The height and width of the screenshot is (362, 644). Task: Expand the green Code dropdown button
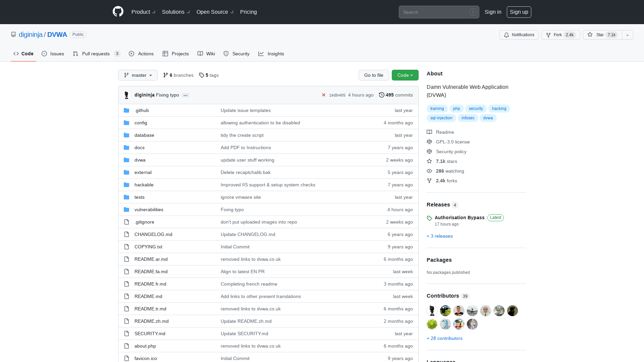405,75
